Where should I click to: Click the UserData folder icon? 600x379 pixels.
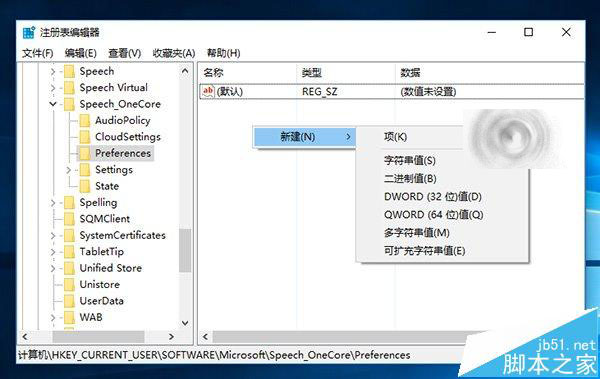[x=69, y=301]
